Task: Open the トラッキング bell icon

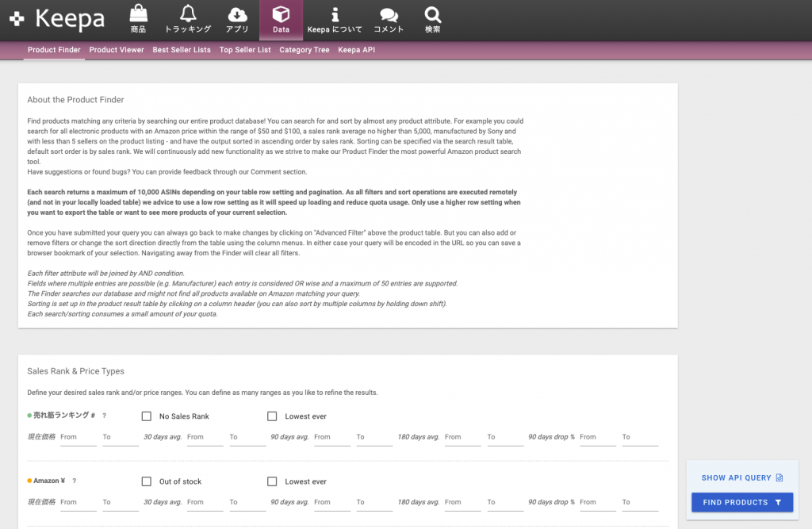Action: click(187, 15)
